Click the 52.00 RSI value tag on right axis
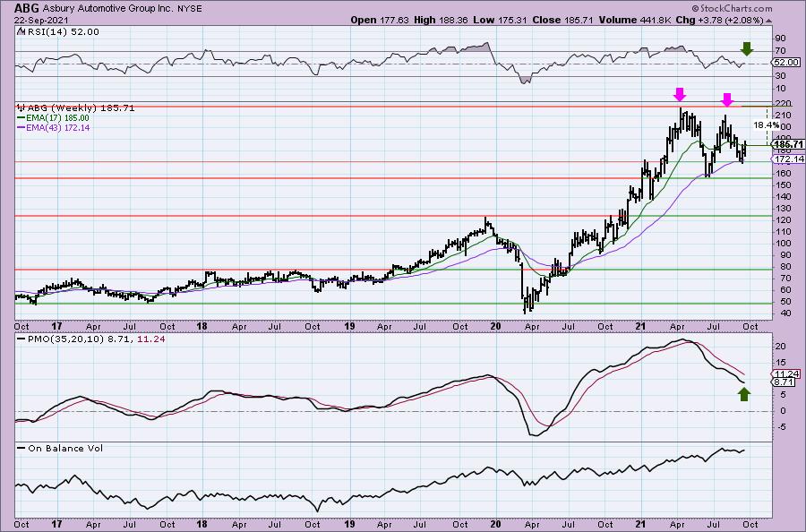This screenshot has height=532, width=806. (786, 62)
